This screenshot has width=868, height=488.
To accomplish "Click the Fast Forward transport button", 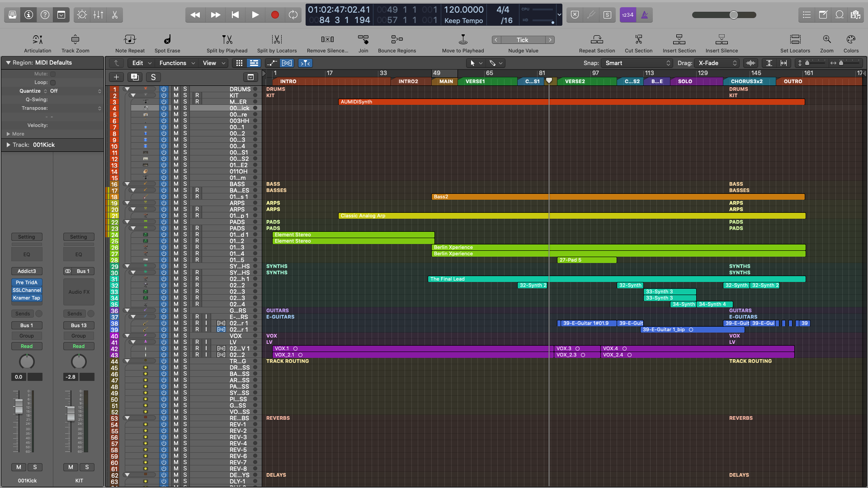I will (x=216, y=15).
